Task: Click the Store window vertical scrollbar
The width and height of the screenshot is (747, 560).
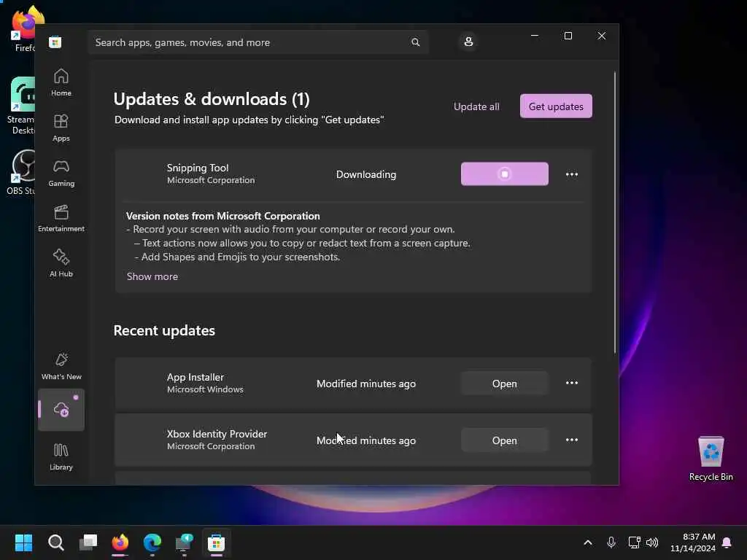Action: [614, 212]
